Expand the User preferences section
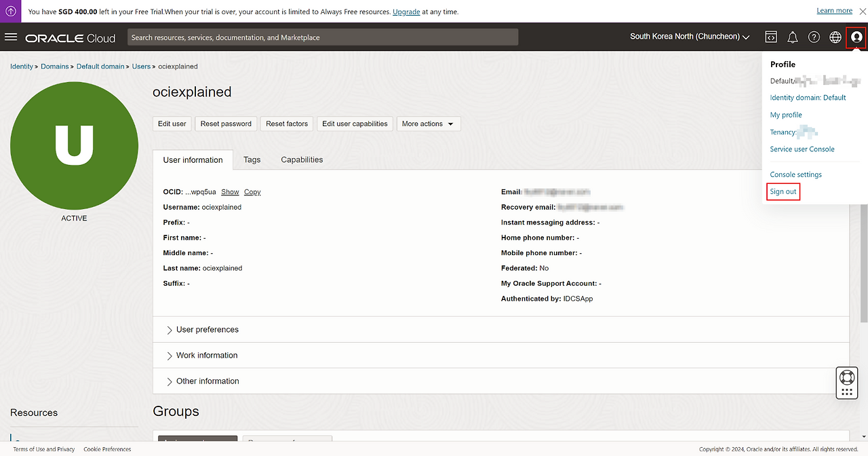This screenshot has width=868, height=456. [207, 330]
